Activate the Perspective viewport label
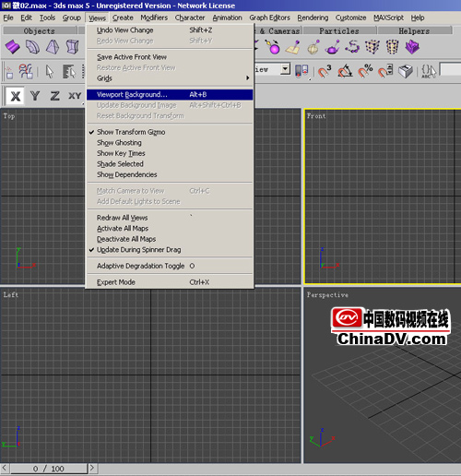This screenshot has width=461, height=476. tap(327, 295)
